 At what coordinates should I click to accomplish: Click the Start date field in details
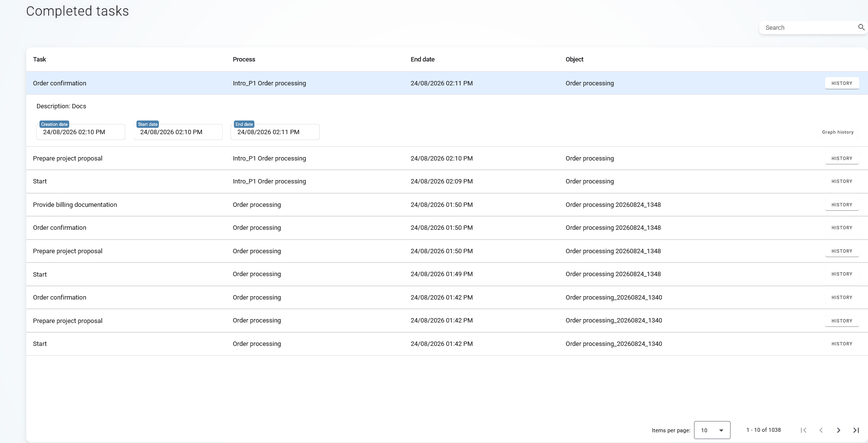pos(178,132)
